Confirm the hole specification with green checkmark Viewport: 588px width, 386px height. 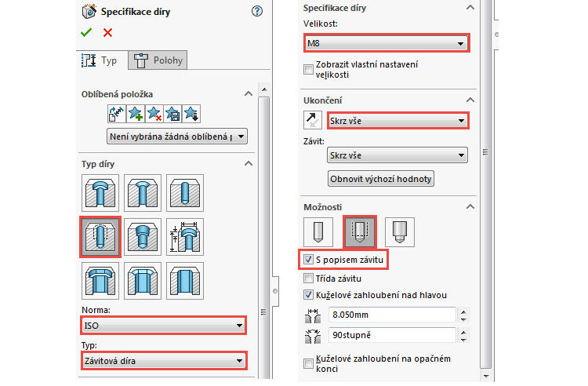pyautogui.click(x=86, y=33)
